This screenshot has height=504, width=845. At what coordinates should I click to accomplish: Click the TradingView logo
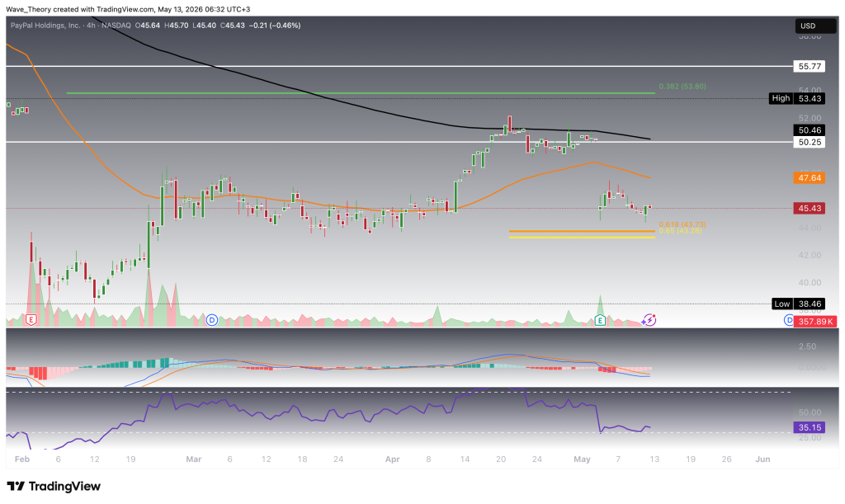(x=54, y=486)
